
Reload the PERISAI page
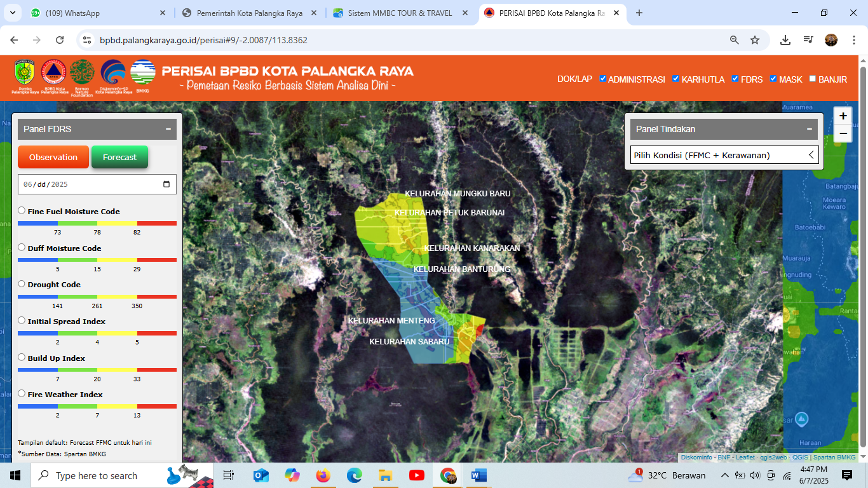pyautogui.click(x=60, y=40)
